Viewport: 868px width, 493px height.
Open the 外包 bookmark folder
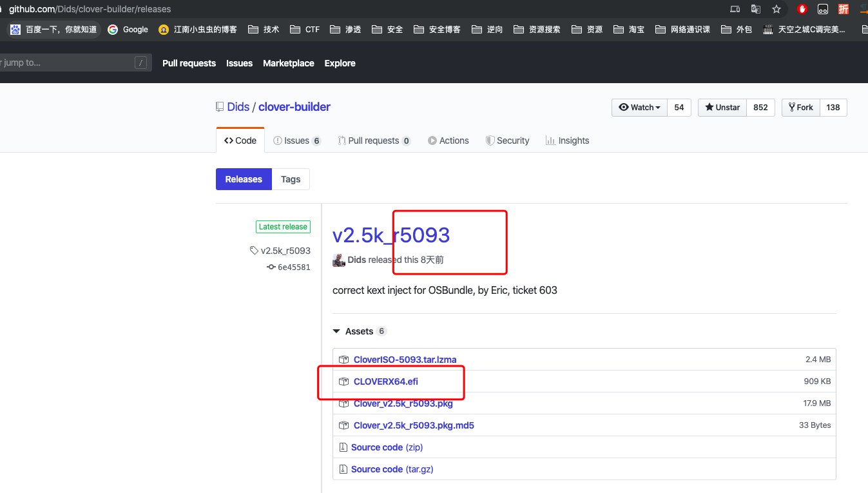[x=737, y=29]
